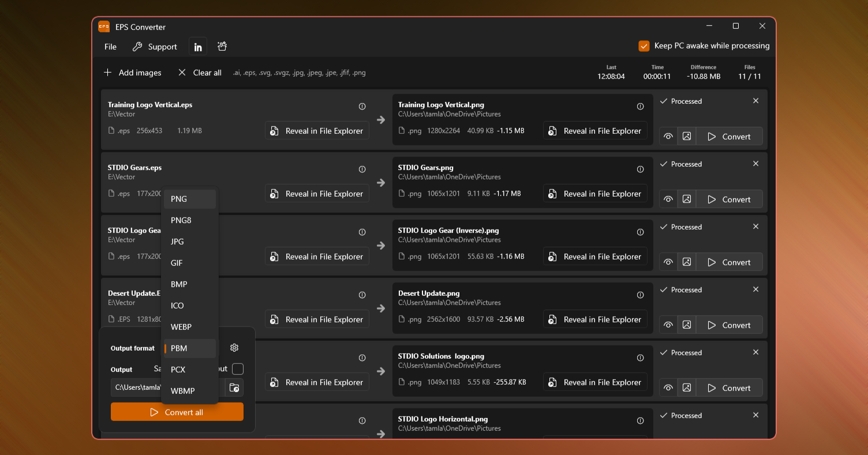Click Clear all in the toolbar
This screenshot has height=455, width=868.
click(200, 73)
